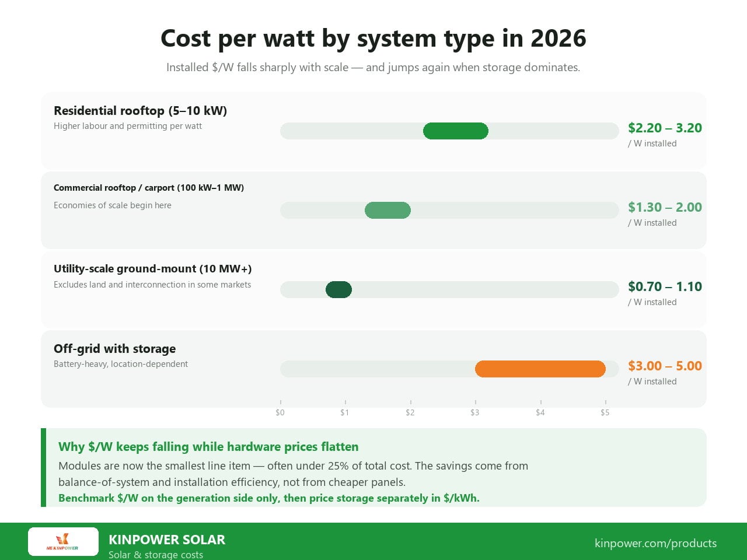Screen dimensions: 747x560
Task: Click the dark green Utility-scale range bar
Action: pos(338,290)
